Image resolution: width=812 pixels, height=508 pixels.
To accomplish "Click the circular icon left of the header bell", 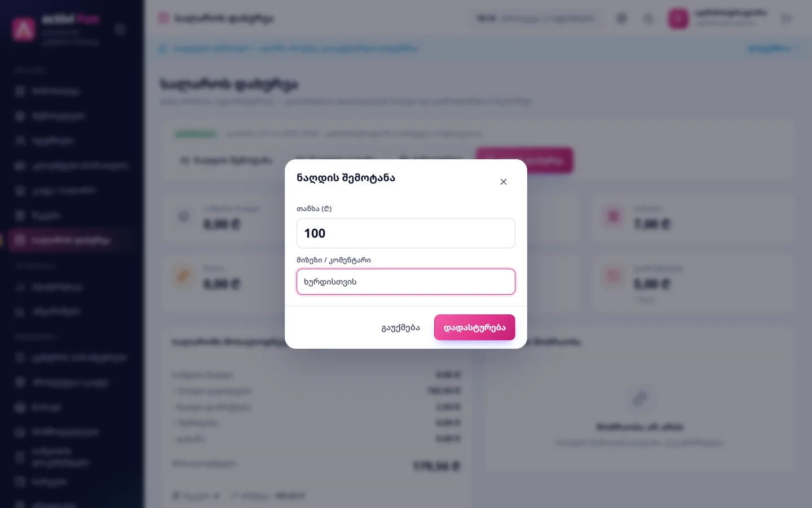I will click(x=621, y=19).
